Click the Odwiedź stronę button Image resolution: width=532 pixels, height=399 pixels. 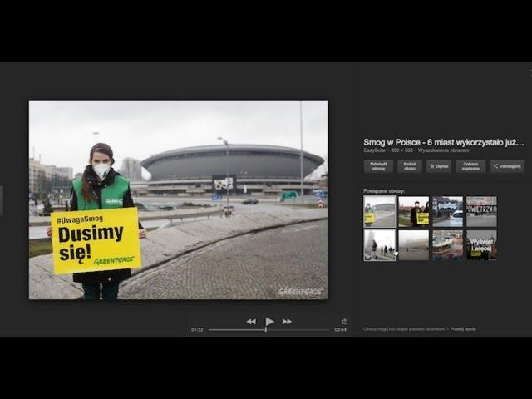click(378, 166)
